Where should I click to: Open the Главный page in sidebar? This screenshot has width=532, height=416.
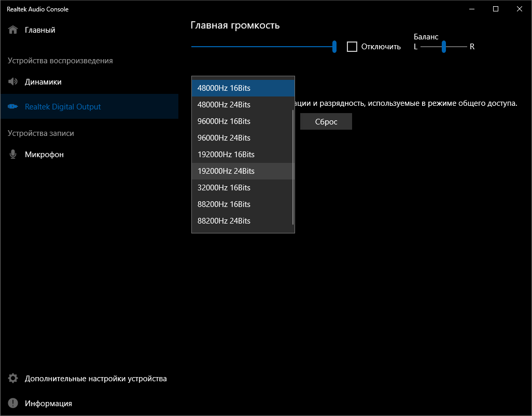pyautogui.click(x=40, y=30)
